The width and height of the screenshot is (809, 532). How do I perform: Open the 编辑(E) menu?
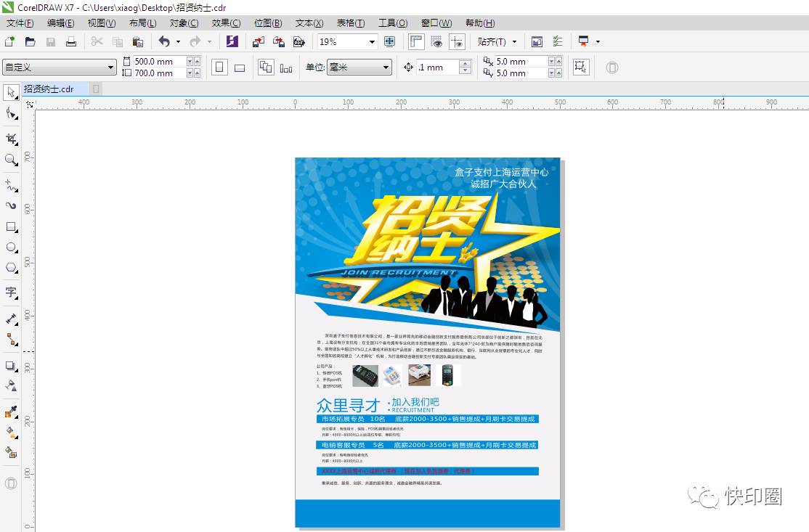(61, 23)
